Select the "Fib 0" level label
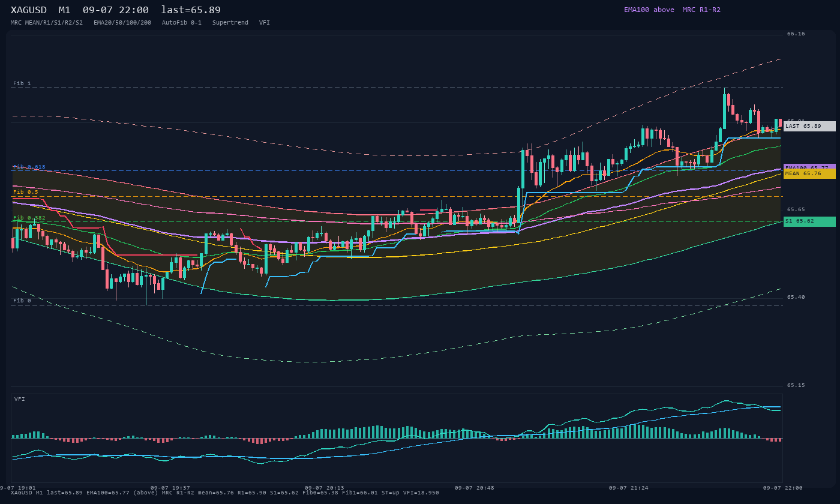 (x=22, y=301)
